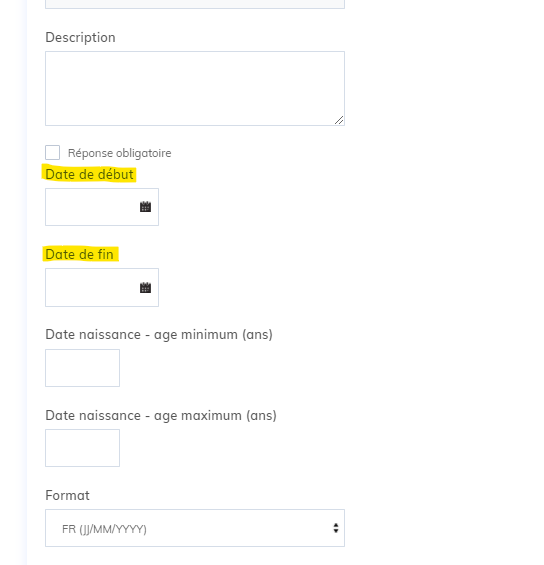The height and width of the screenshot is (565, 544).
Task: Open the Format dropdown showing FR (JJ/MM/YYYY)
Action: point(195,528)
